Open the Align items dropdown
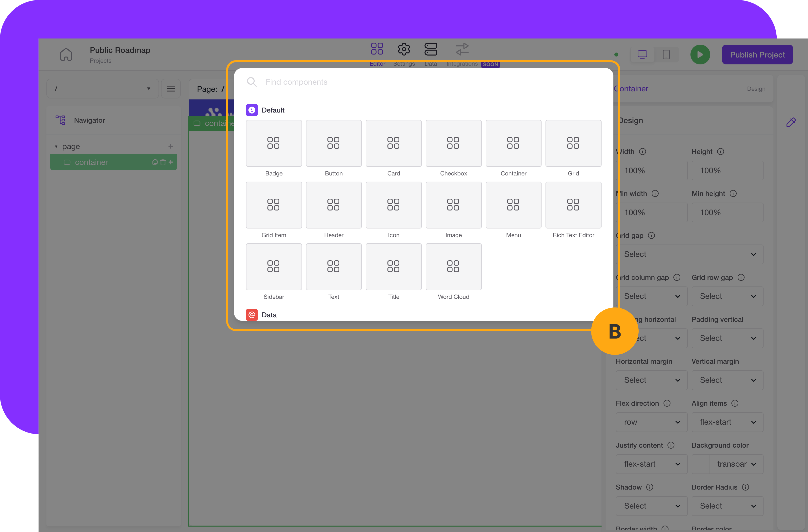Image resolution: width=808 pixels, height=532 pixels. [x=727, y=422]
